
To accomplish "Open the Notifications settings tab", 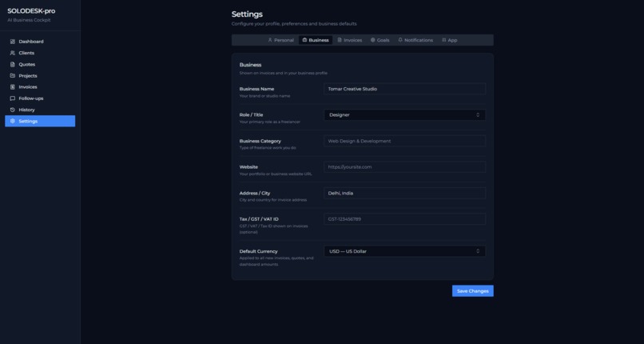I will (x=415, y=40).
